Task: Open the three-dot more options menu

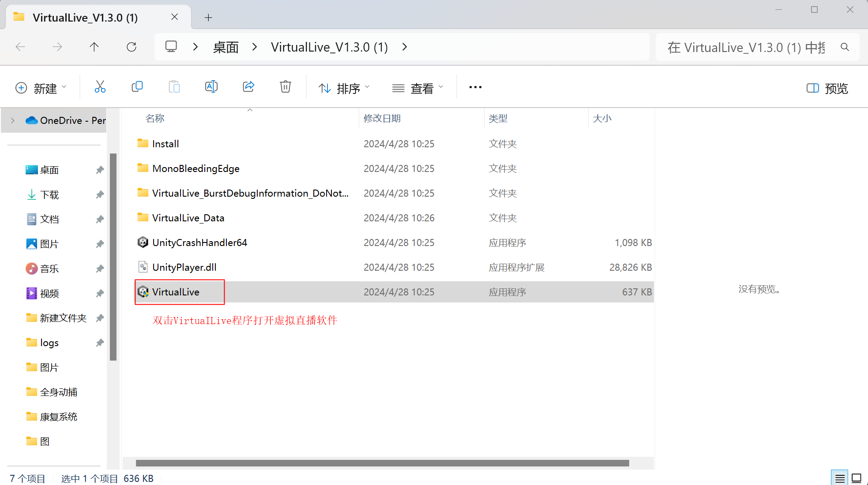Action: tap(475, 87)
